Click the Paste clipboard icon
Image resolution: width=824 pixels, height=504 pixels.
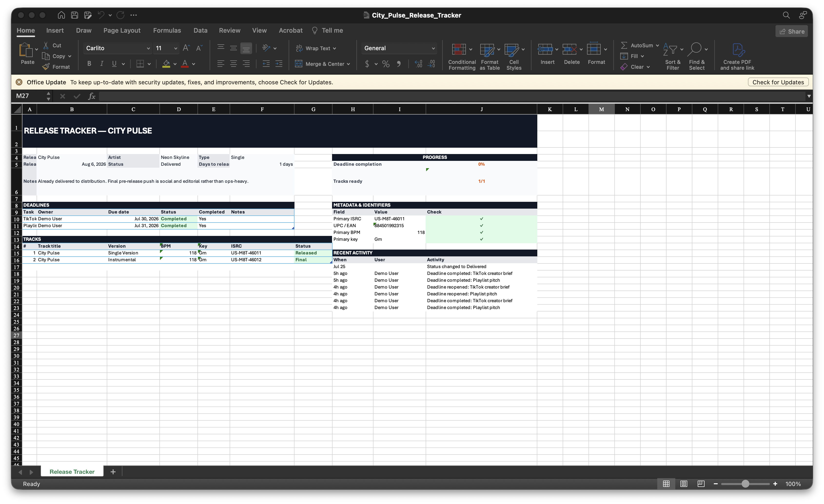(x=25, y=50)
